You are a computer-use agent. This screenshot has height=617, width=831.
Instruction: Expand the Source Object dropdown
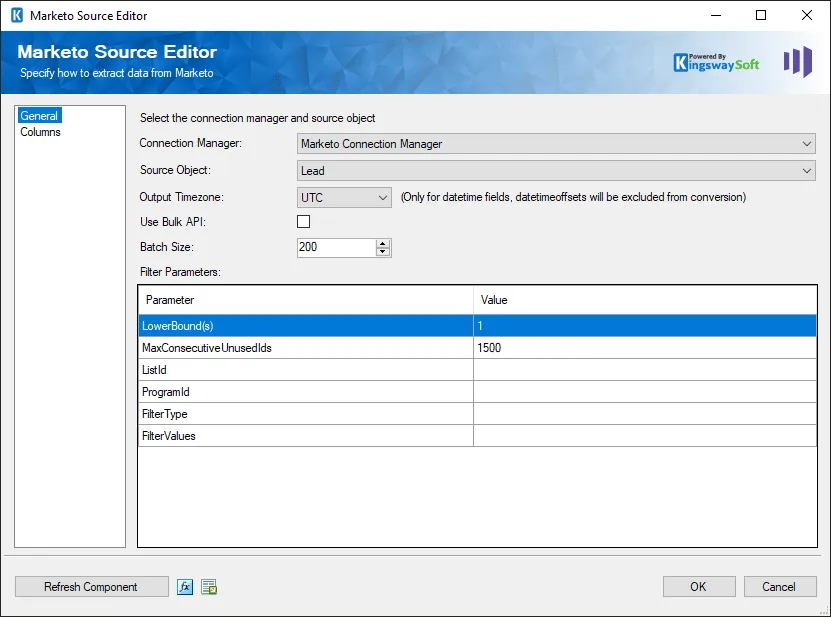556,171
